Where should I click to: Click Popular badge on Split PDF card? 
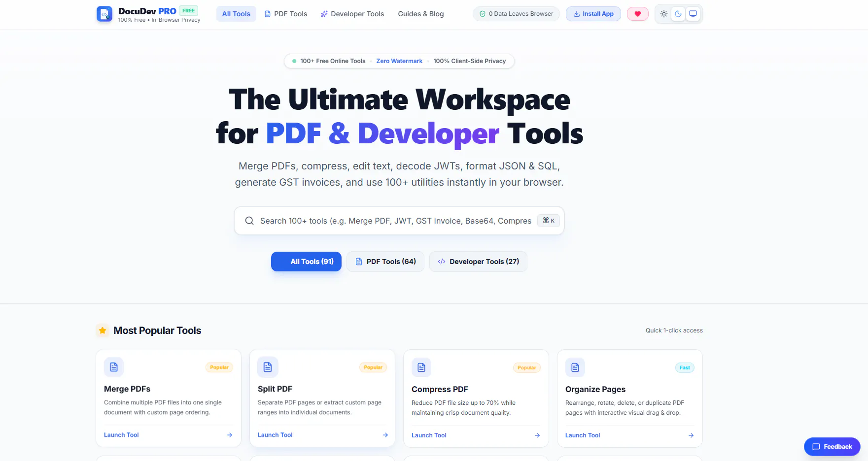tap(373, 367)
